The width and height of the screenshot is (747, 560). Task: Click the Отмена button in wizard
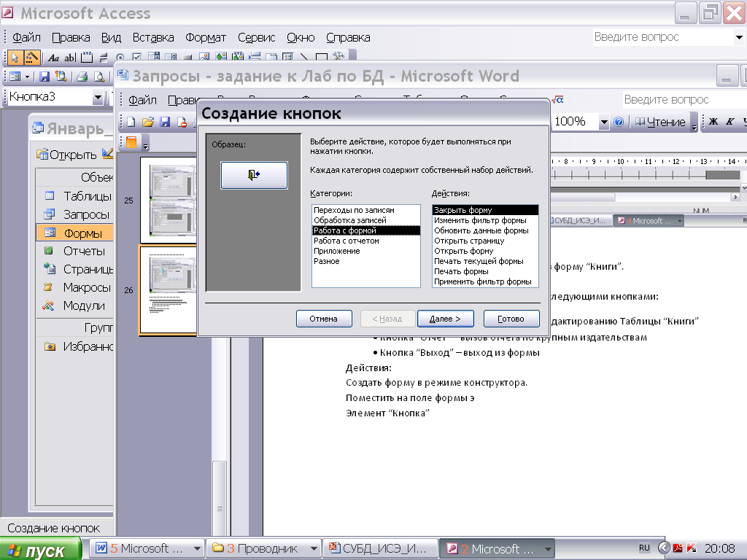pos(324,319)
